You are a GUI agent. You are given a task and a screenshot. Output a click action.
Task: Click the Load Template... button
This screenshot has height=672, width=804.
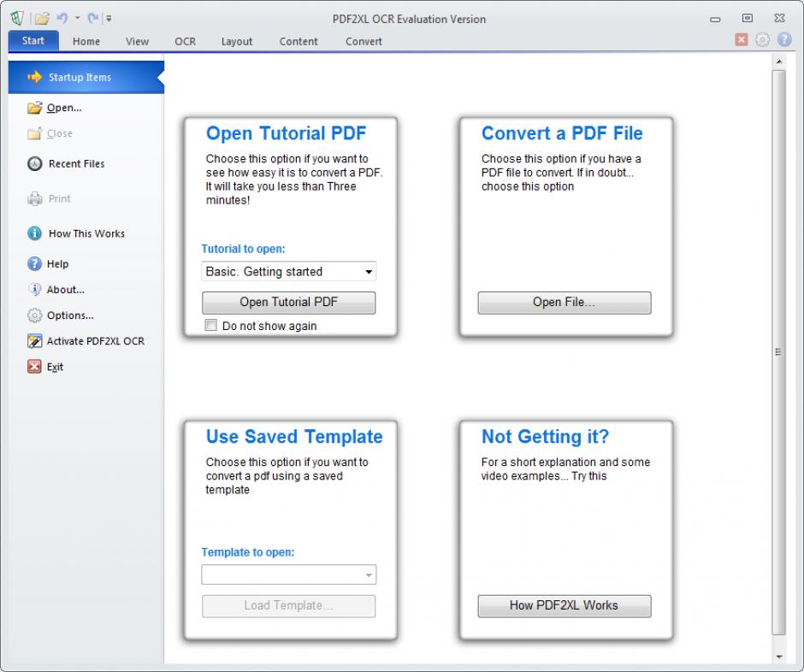(289, 606)
